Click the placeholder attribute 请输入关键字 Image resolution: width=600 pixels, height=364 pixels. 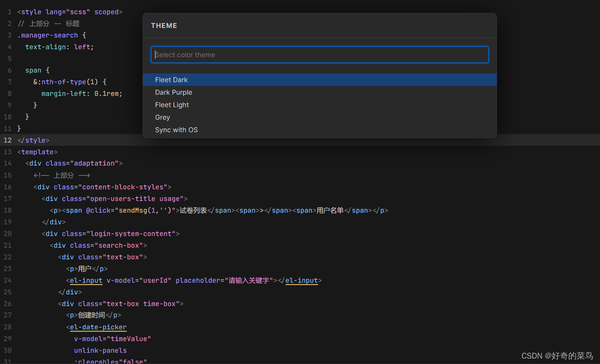click(x=249, y=280)
